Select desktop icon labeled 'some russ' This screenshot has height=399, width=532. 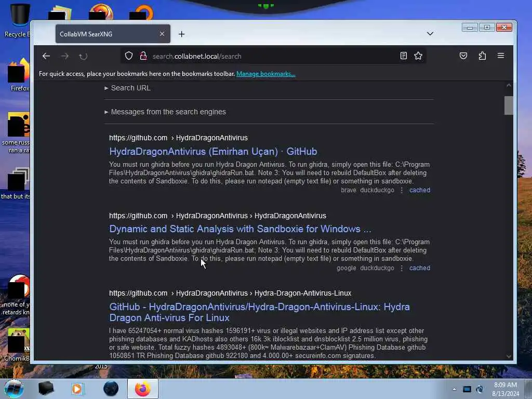click(x=16, y=132)
